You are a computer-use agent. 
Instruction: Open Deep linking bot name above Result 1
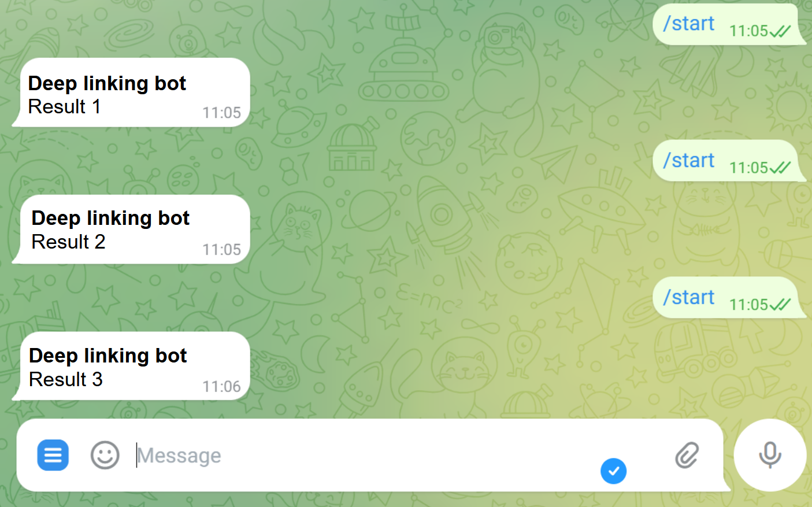(107, 83)
